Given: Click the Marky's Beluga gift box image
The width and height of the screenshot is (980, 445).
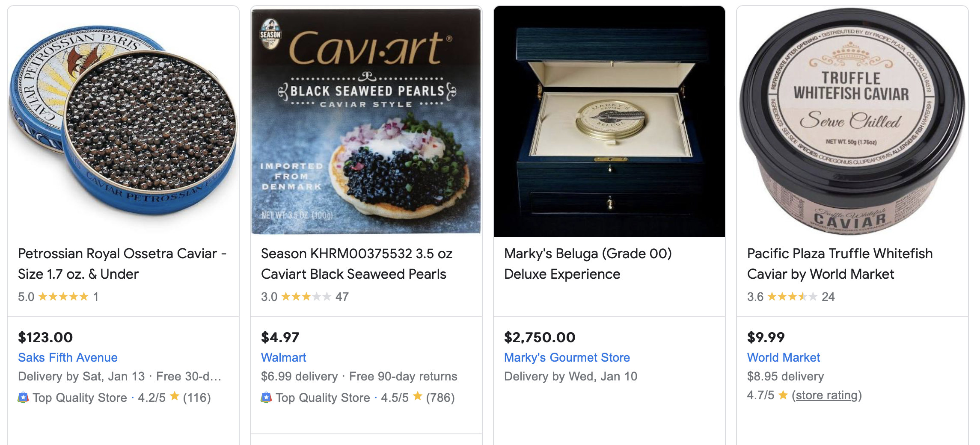Looking at the screenshot, I should point(609,122).
